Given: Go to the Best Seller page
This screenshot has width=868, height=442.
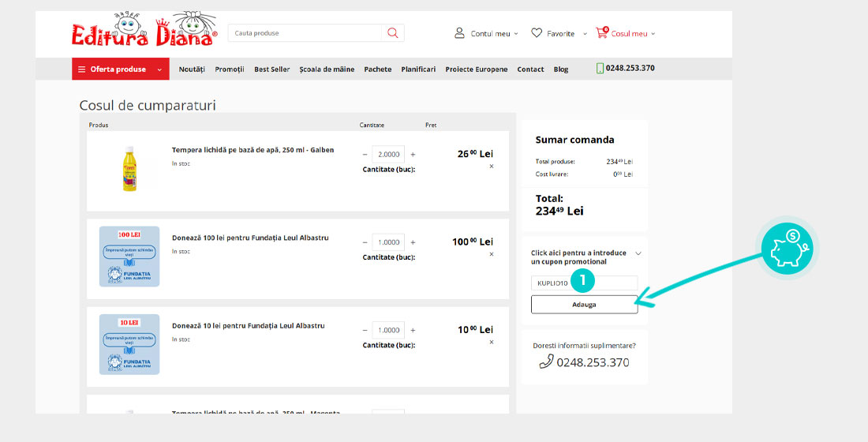Looking at the screenshot, I should [x=271, y=69].
